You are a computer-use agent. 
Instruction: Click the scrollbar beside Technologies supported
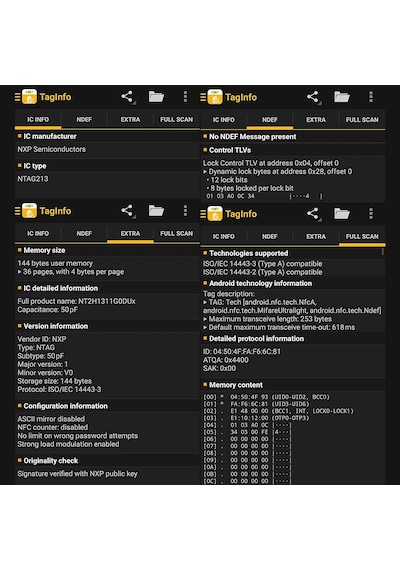point(383,252)
